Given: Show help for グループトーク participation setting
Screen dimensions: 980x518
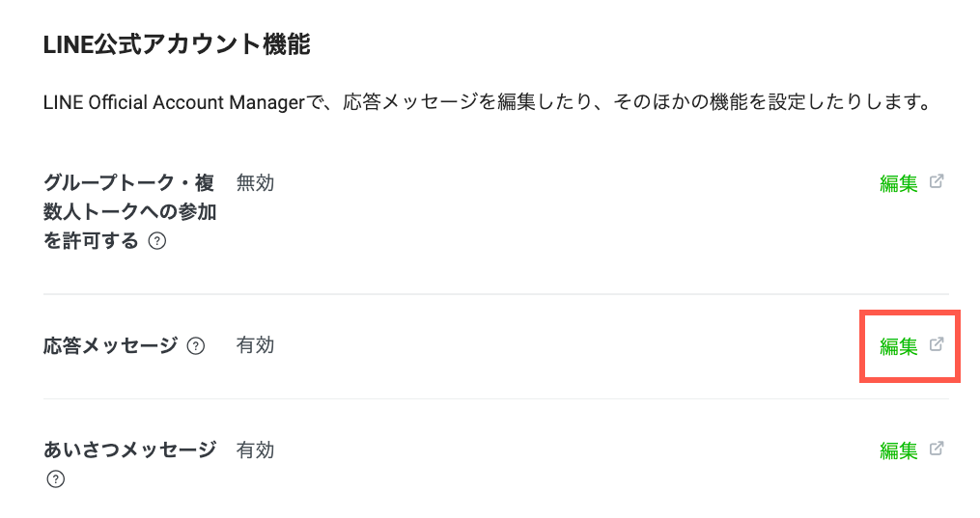Looking at the screenshot, I should pyautogui.click(x=157, y=242).
